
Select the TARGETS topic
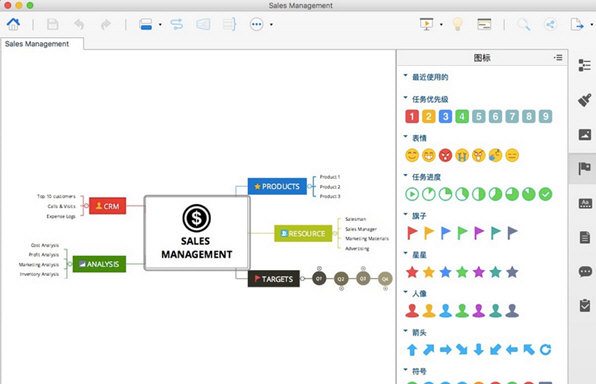click(274, 279)
